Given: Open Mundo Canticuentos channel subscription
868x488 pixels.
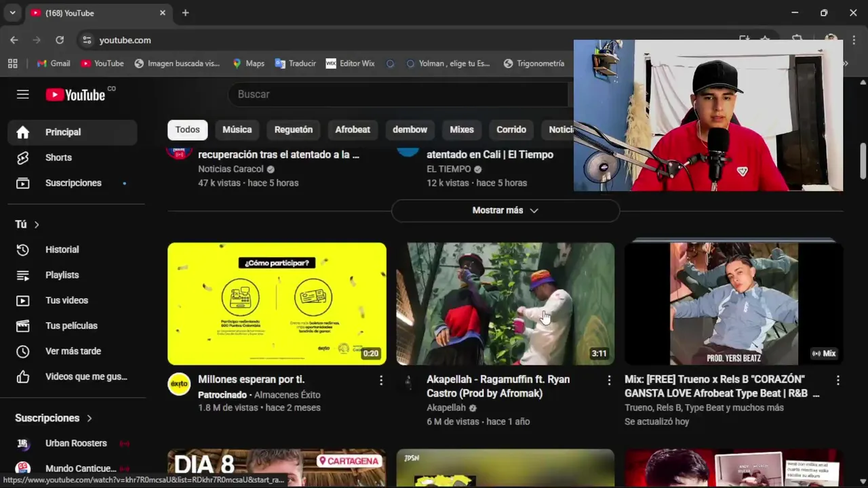Looking at the screenshot, I should coord(73,468).
